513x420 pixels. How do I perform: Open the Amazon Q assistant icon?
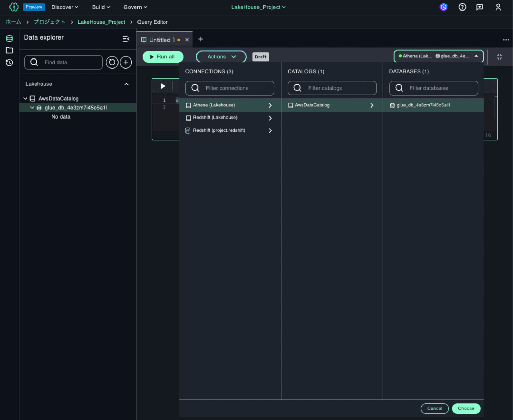(x=443, y=7)
